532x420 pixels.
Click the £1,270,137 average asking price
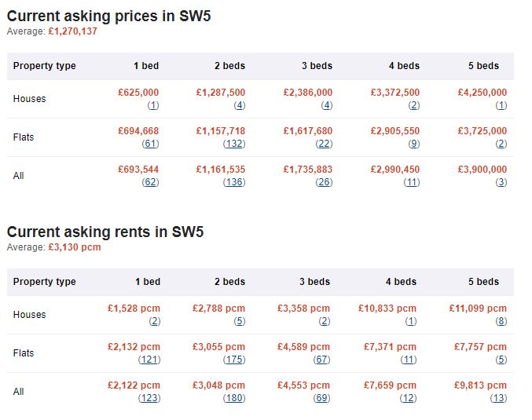coord(72,31)
